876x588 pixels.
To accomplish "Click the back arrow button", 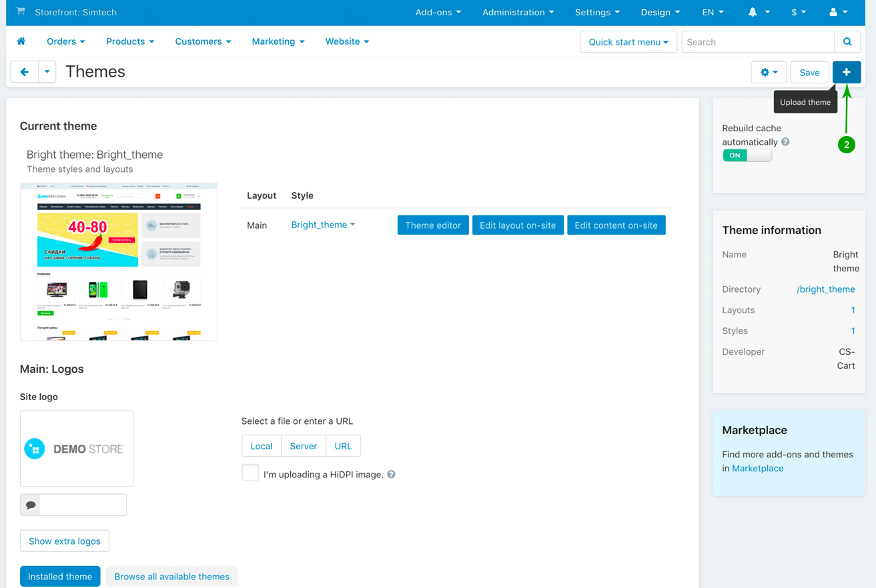I will point(25,72).
